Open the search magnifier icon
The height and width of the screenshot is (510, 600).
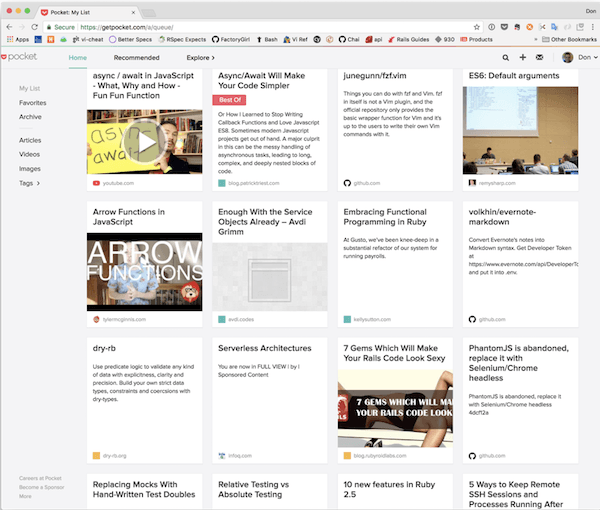[x=505, y=57]
